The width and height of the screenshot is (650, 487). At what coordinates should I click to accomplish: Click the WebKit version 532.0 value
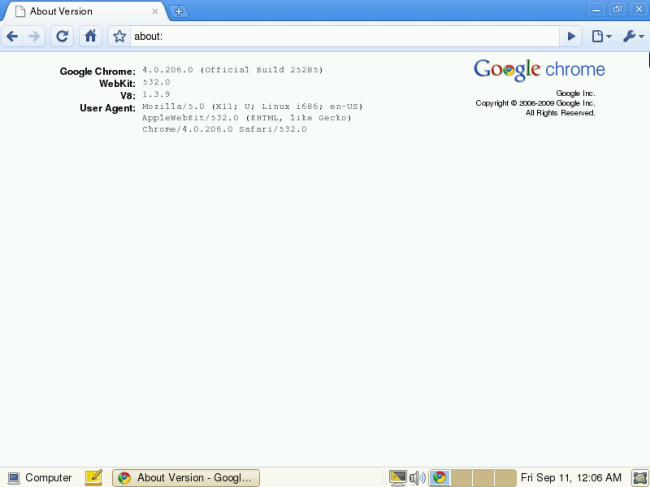click(x=156, y=82)
